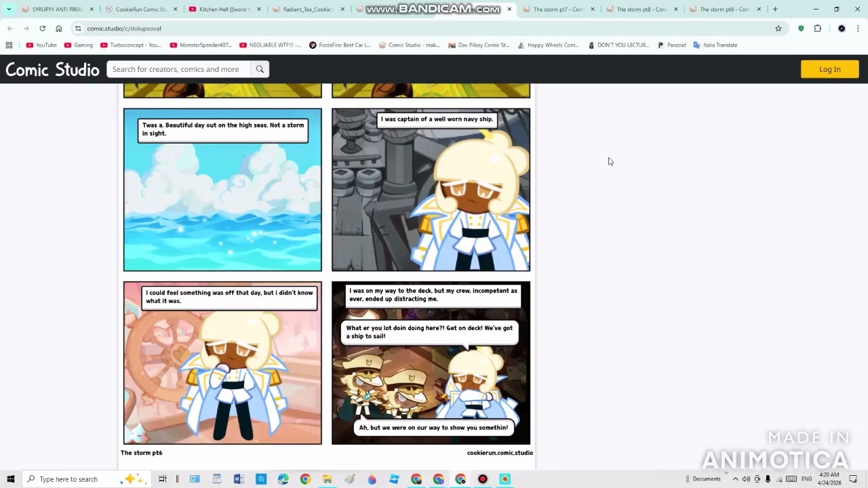Open Task View on the taskbar
Screen dimensions: 868x488
point(163,479)
